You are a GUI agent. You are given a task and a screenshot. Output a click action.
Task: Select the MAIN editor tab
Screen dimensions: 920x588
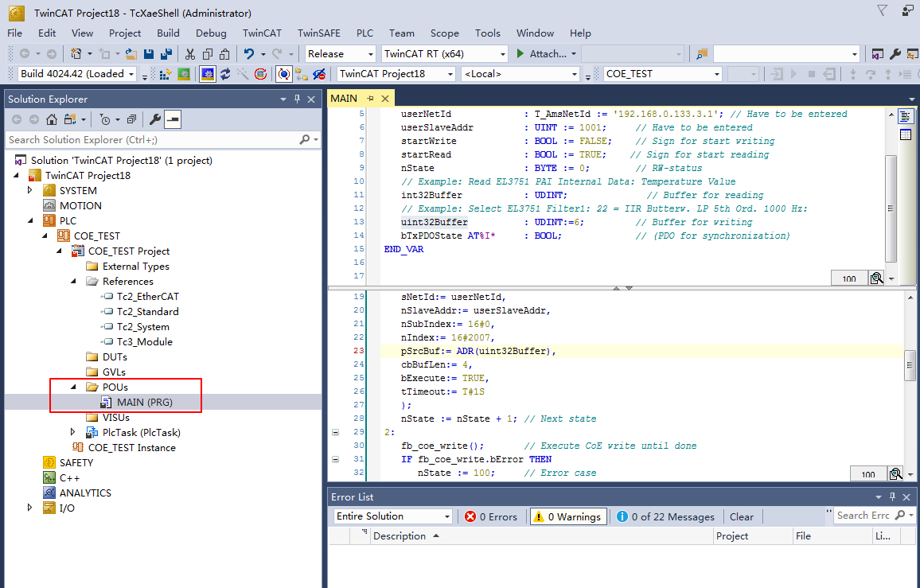pyautogui.click(x=344, y=99)
